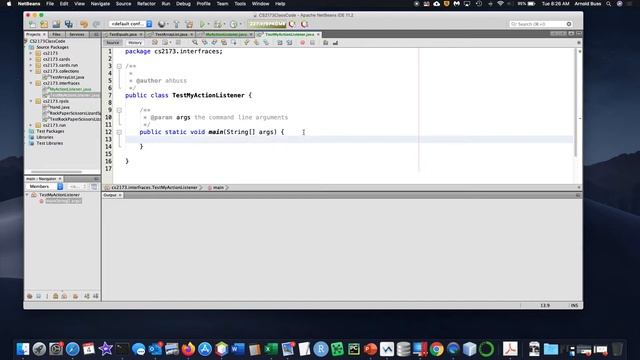Switch editor to History view
Viewport: 640px width, 360px height.
[x=135, y=42]
